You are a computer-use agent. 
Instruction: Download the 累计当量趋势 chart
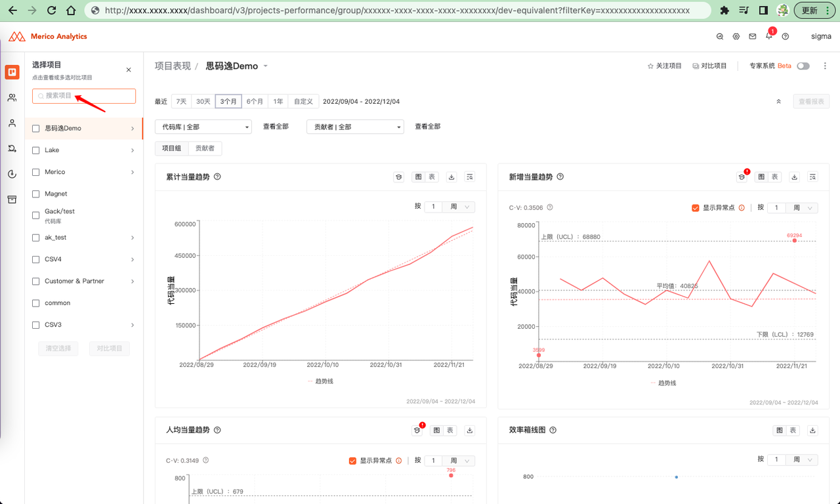click(x=451, y=177)
